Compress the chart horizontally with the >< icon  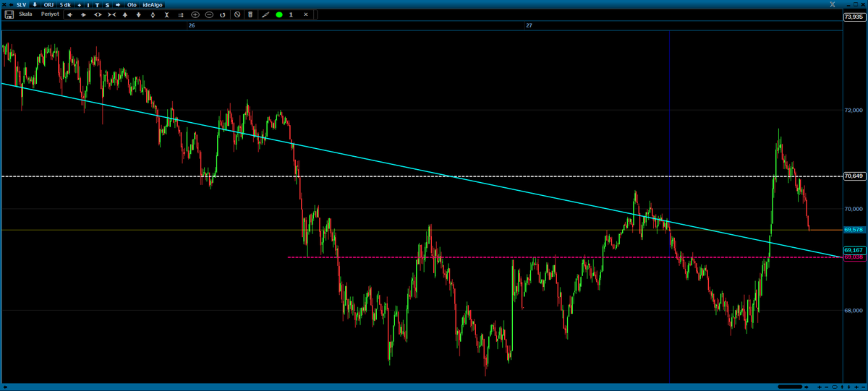click(111, 14)
